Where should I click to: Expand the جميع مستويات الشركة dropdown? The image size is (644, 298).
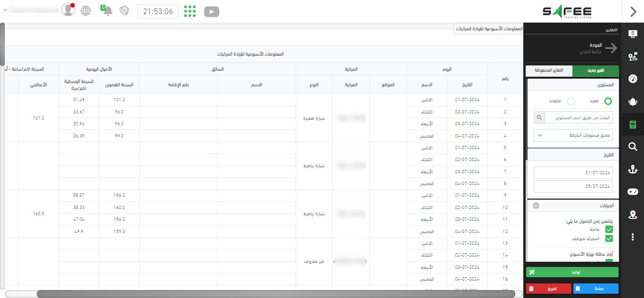pyautogui.click(x=573, y=135)
